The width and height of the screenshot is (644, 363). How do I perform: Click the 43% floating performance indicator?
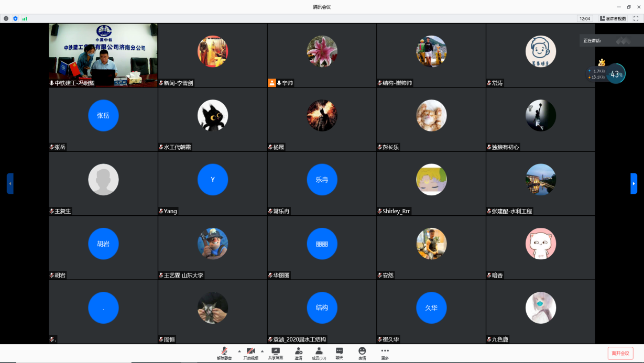(x=616, y=74)
